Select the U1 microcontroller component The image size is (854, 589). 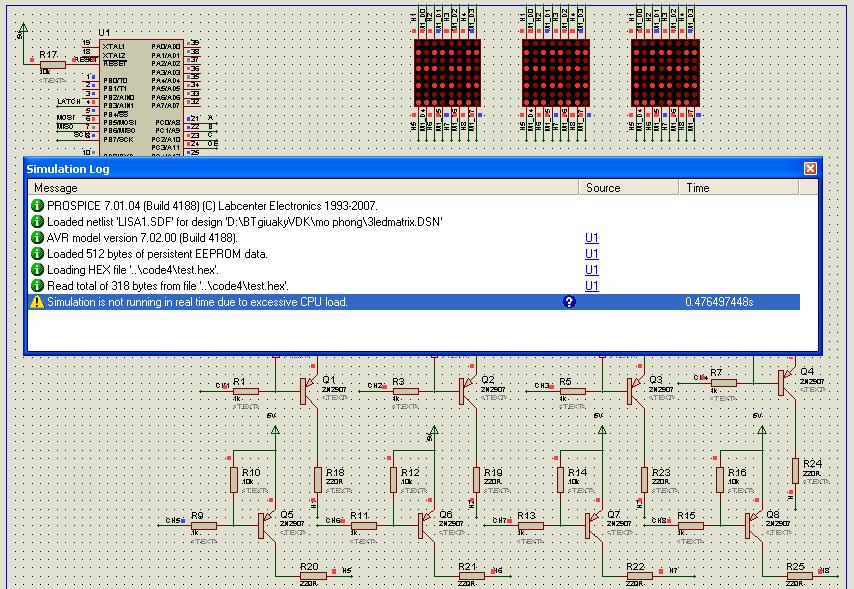142,97
